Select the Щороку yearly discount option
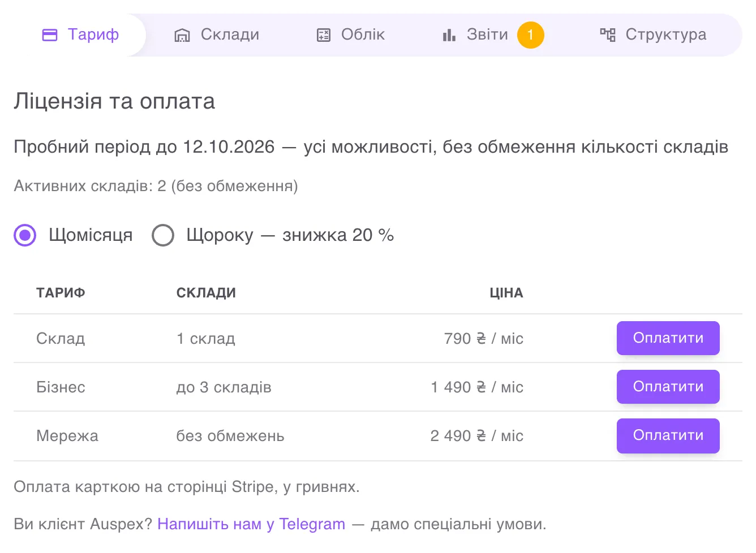This screenshot has height=553, width=756. 163,235
